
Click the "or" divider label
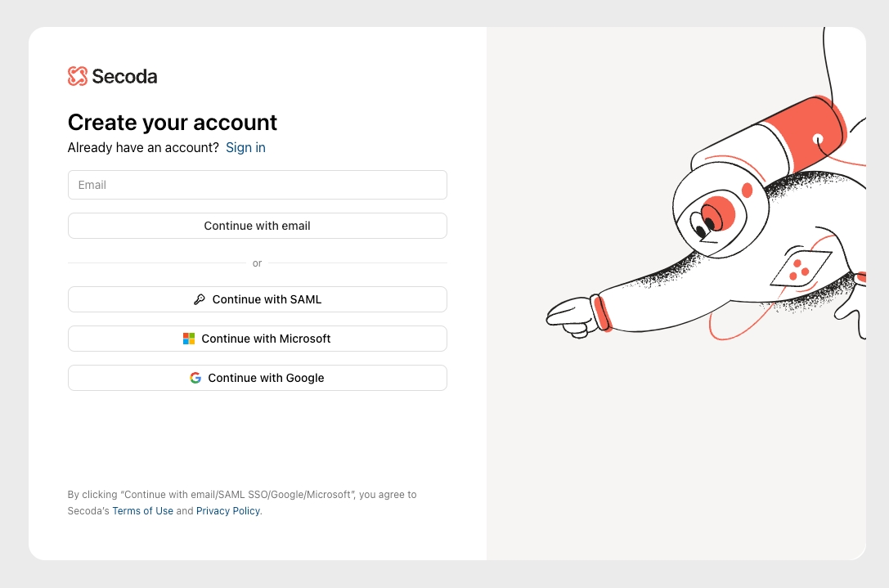(x=258, y=263)
